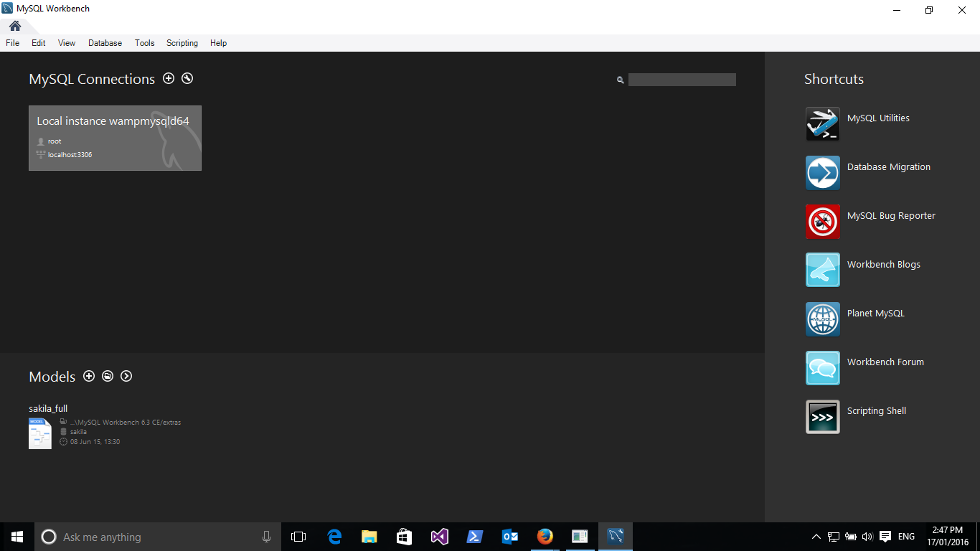Screen dimensions: 980x551
Task: Open Firefox from the taskbar
Action: click(545, 537)
